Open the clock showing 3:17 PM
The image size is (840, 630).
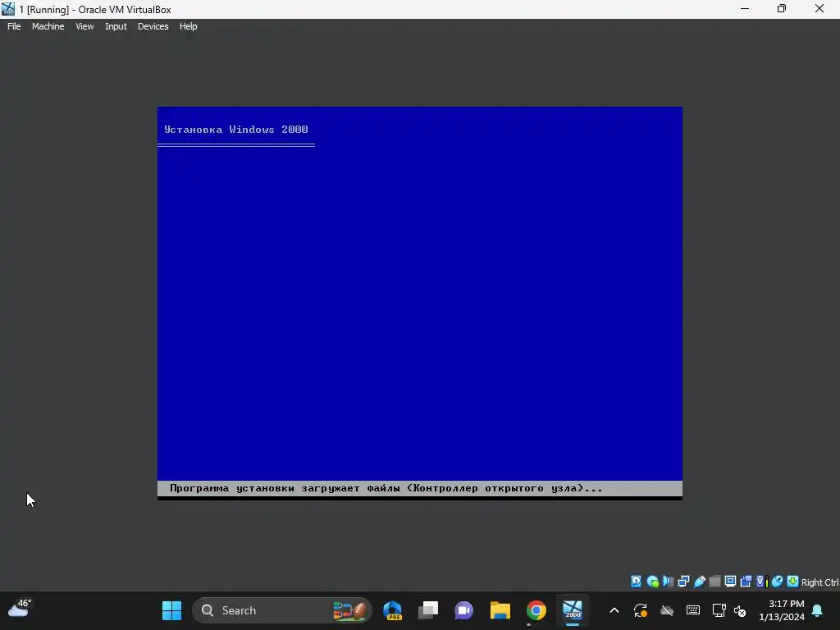[782, 610]
